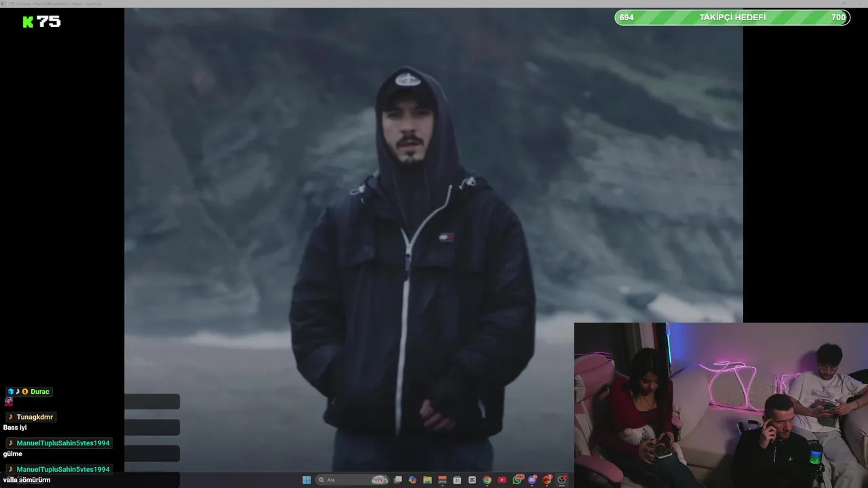Image resolution: width=868 pixels, height=488 pixels.
Task: Click the chat message Bass iyi
Action: (14, 428)
